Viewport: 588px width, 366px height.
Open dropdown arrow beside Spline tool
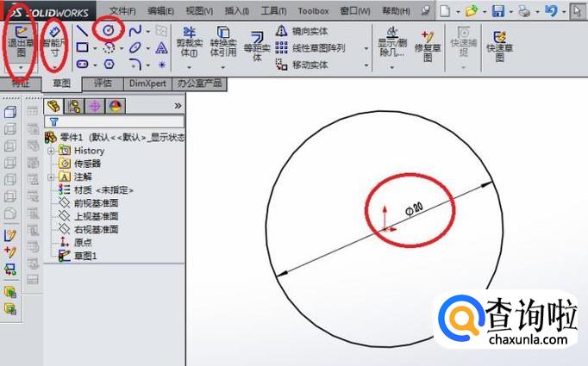[148, 32]
